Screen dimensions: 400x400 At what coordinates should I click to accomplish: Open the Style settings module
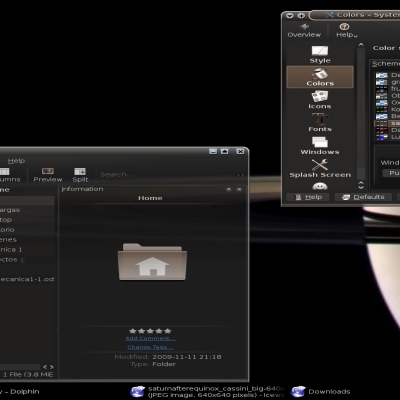(x=320, y=54)
